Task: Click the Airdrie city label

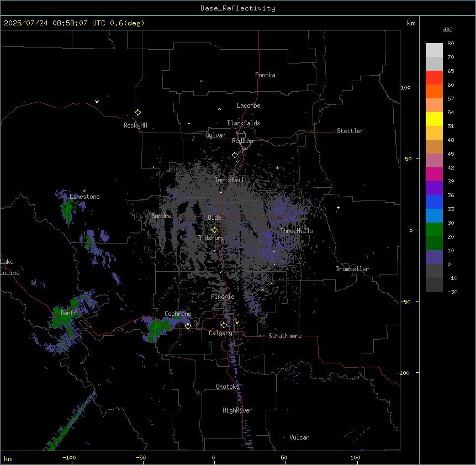Action: (223, 297)
